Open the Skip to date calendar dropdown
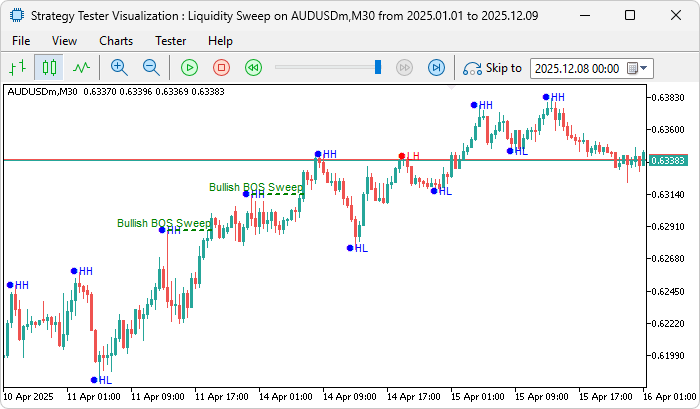Image resolution: width=700 pixels, height=409 pixels. 637,68
